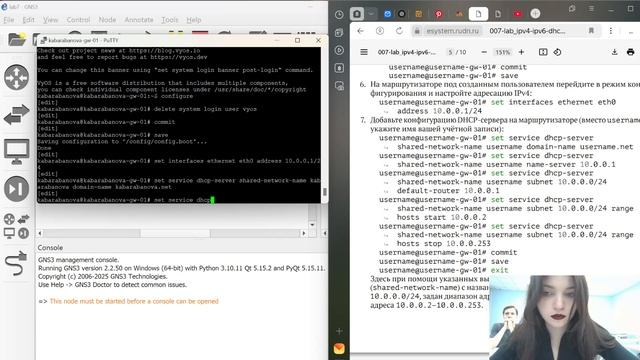Viewport: 640px width, 360px height.
Task: Browse routers in GNS3 device panel
Action: coord(16,77)
